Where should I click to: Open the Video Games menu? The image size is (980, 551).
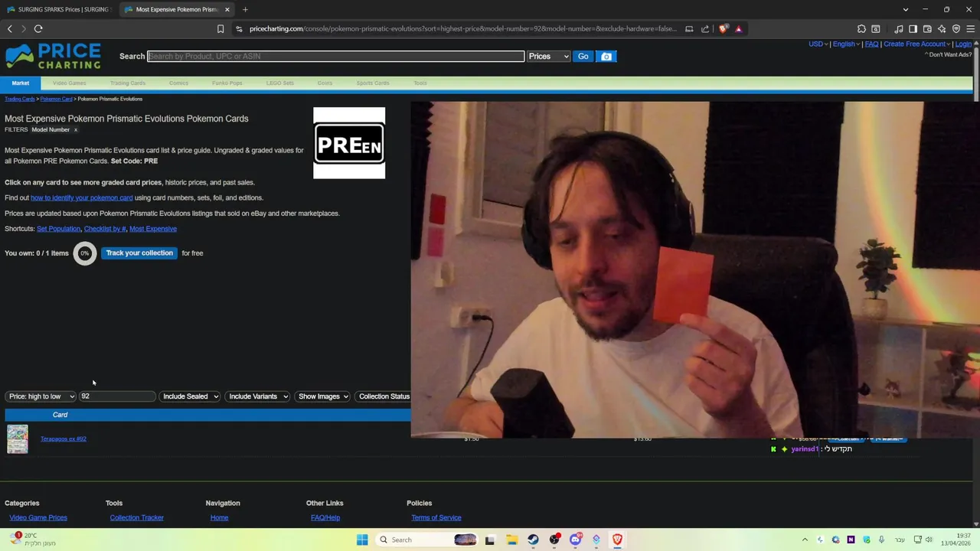(x=69, y=83)
